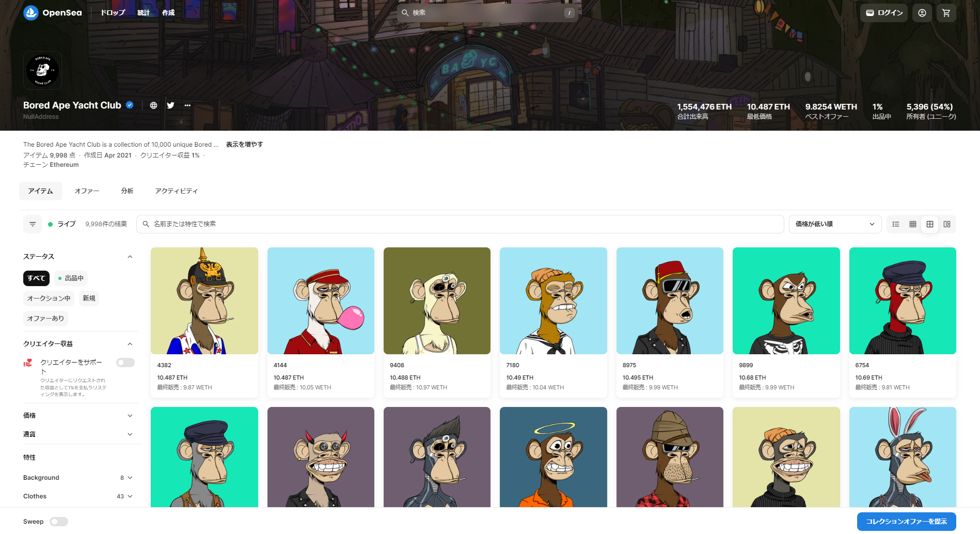Switch to list view layout
Image resolution: width=980 pixels, height=534 pixels.
[x=896, y=224]
